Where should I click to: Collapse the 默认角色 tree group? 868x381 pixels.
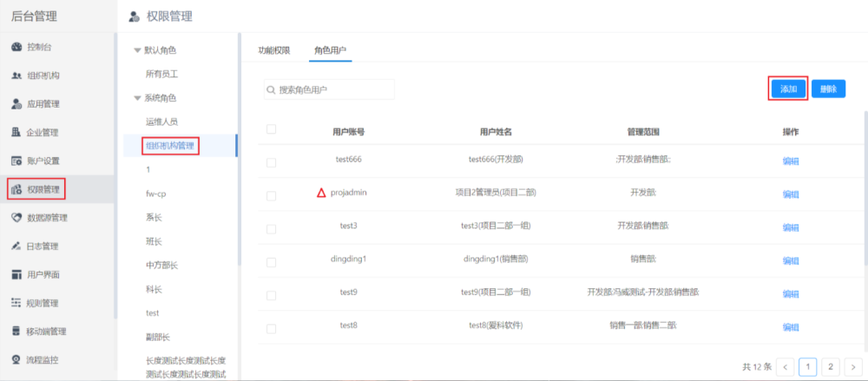pyautogui.click(x=137, y=50)
